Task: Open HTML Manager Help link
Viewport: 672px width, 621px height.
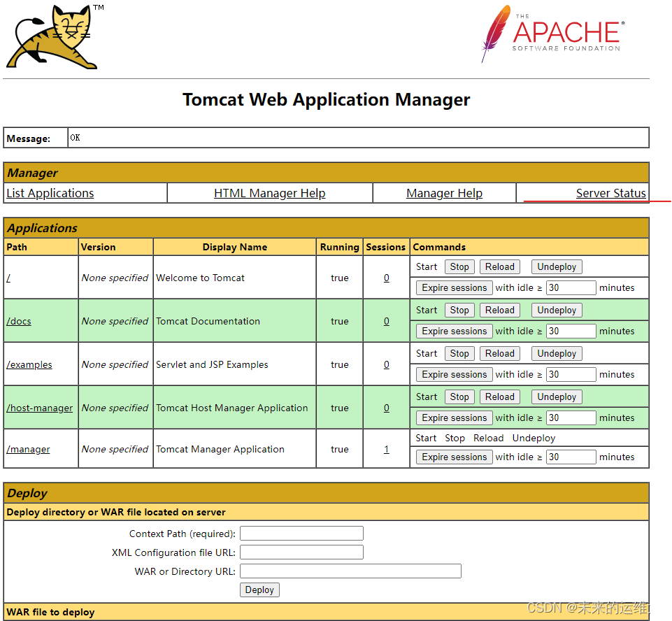Action: click(270, 193)
